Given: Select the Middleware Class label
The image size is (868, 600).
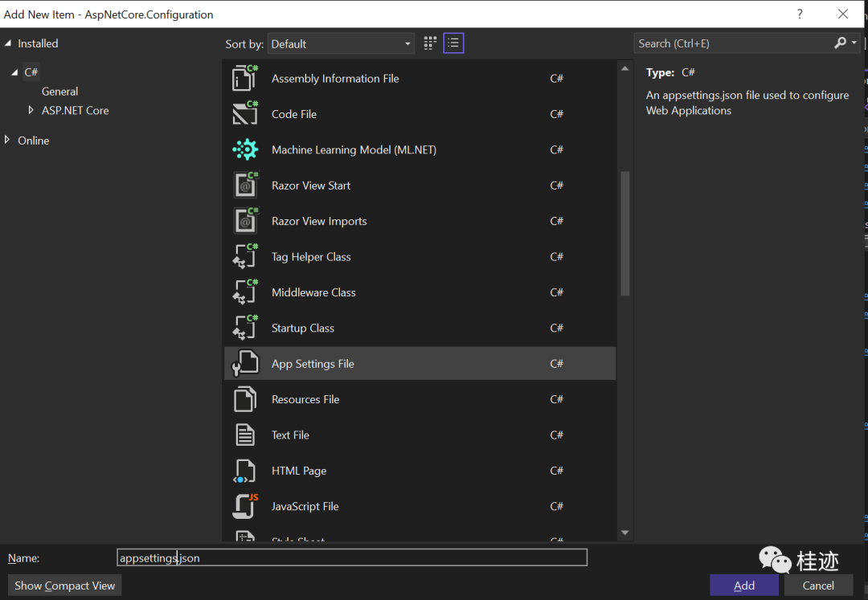Looking at the screenshot, I should tap(313, 292).
